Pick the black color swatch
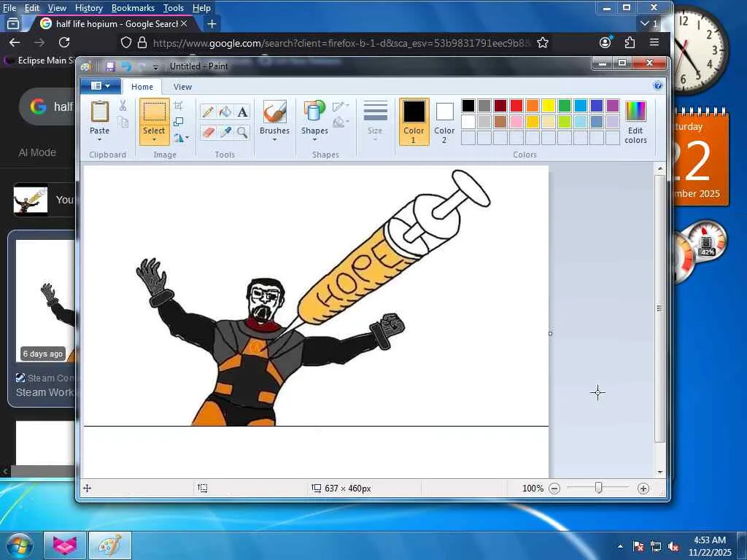747x560 pixels. 468,106
